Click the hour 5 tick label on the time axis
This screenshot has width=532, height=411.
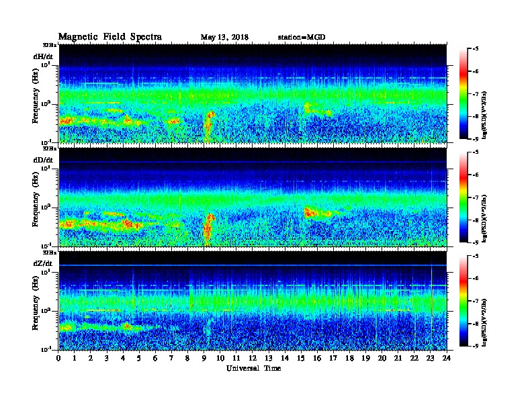coord(139,358)
